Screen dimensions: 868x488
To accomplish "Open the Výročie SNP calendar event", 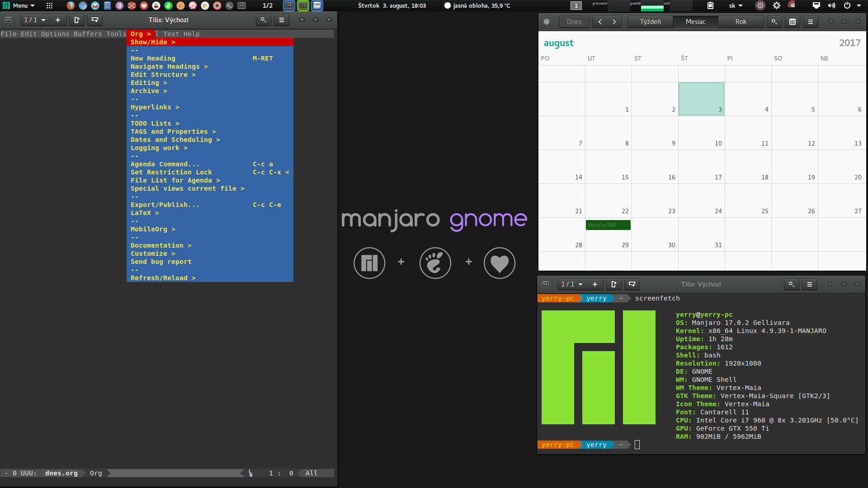I will click(608, 225).
